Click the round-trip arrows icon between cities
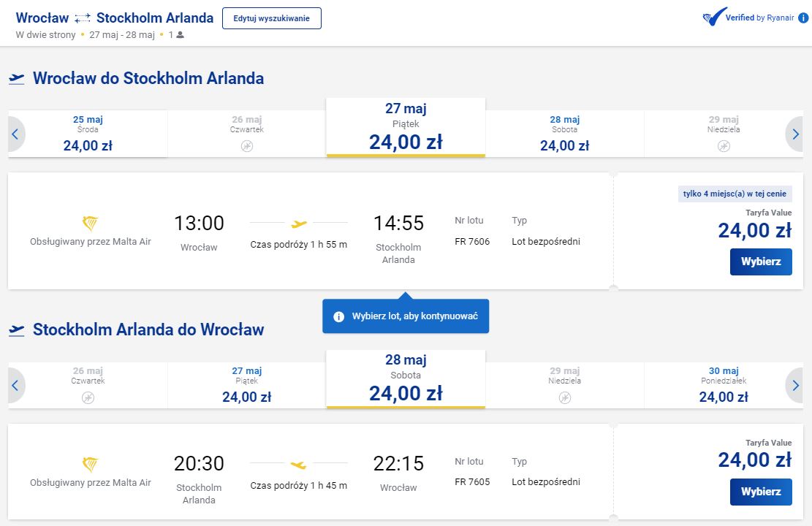The width and height of the screenshot is (812, 526). (83, 19)
